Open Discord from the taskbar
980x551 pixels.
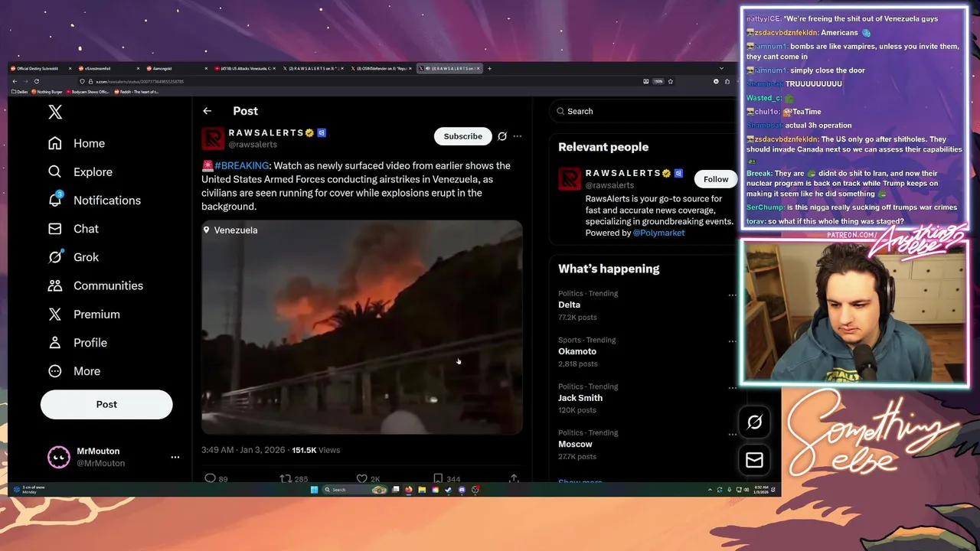462,490
